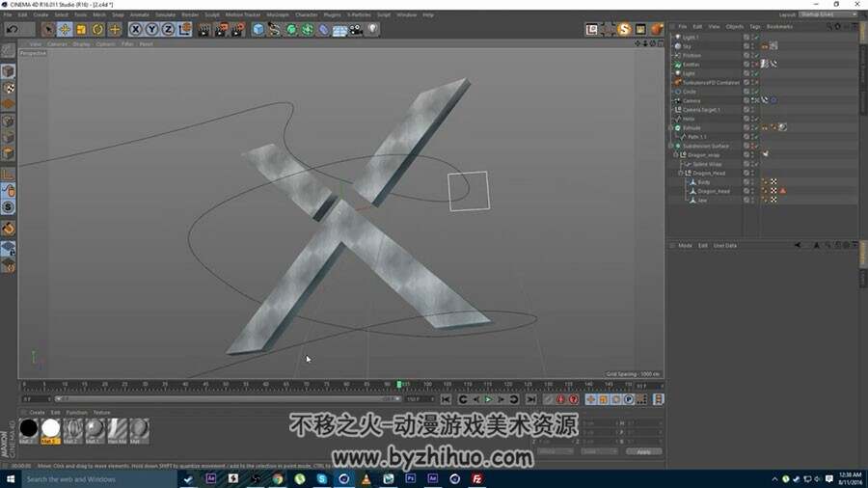
Task: Collapse the Dragon_Head group
Action: coord(680,174)
